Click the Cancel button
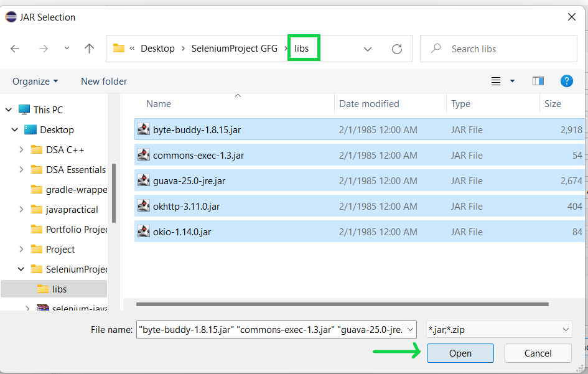 tap(538, 353)
